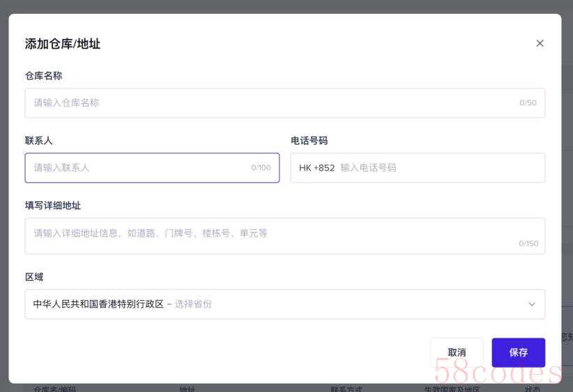Focus the 联系人 input field

(x=152, y=168)
